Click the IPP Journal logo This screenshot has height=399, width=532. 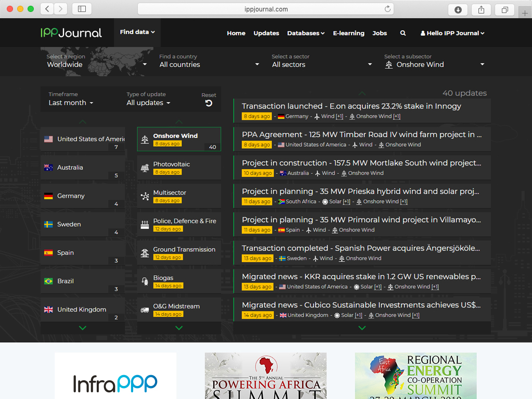(x=71, y=33)
